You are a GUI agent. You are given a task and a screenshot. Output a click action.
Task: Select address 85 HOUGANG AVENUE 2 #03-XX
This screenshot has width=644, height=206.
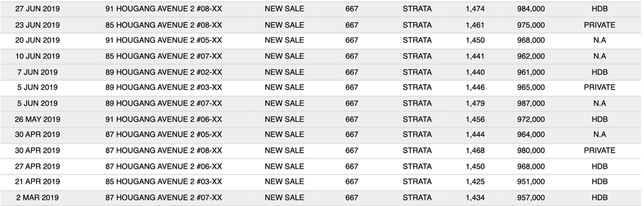point(164,182)
